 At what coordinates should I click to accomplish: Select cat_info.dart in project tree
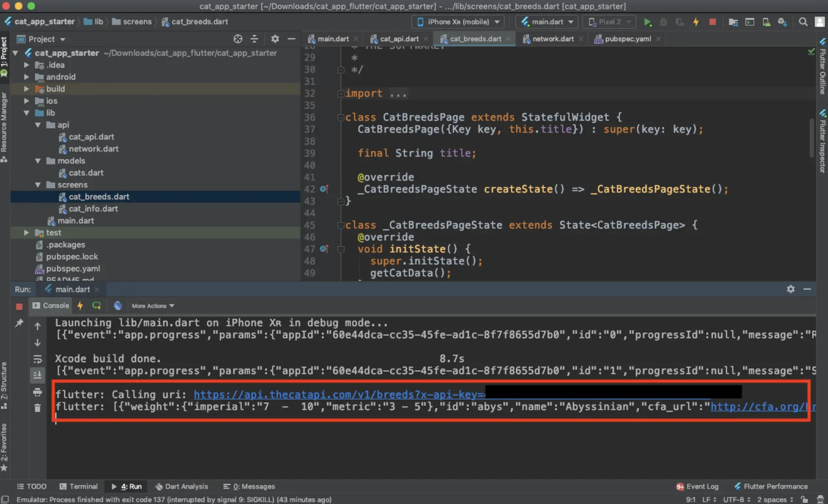pyautogui.click(x=93, y=209)
